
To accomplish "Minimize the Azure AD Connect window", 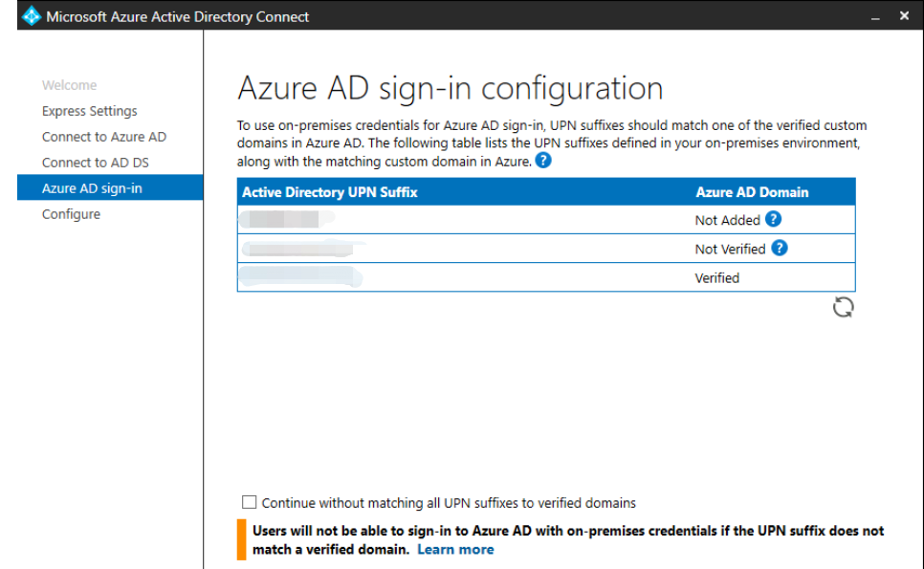I will coord(875,16).
